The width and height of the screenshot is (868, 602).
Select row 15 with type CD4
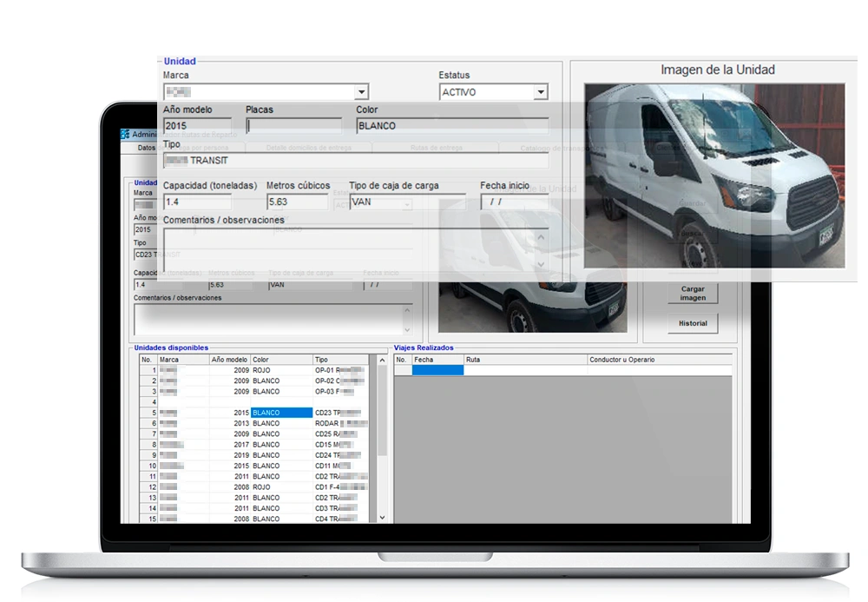coord(254,519)
